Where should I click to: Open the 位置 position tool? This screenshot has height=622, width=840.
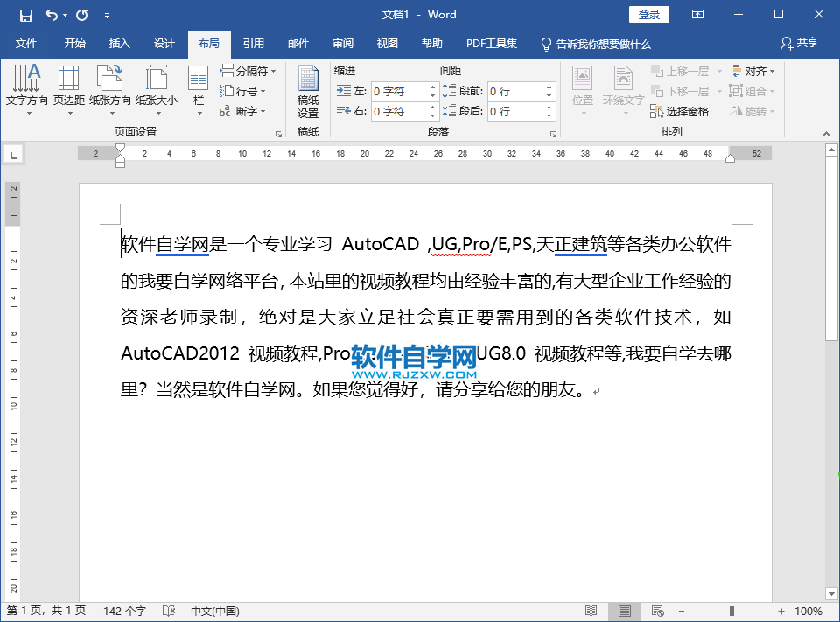[x=583, y=89]
